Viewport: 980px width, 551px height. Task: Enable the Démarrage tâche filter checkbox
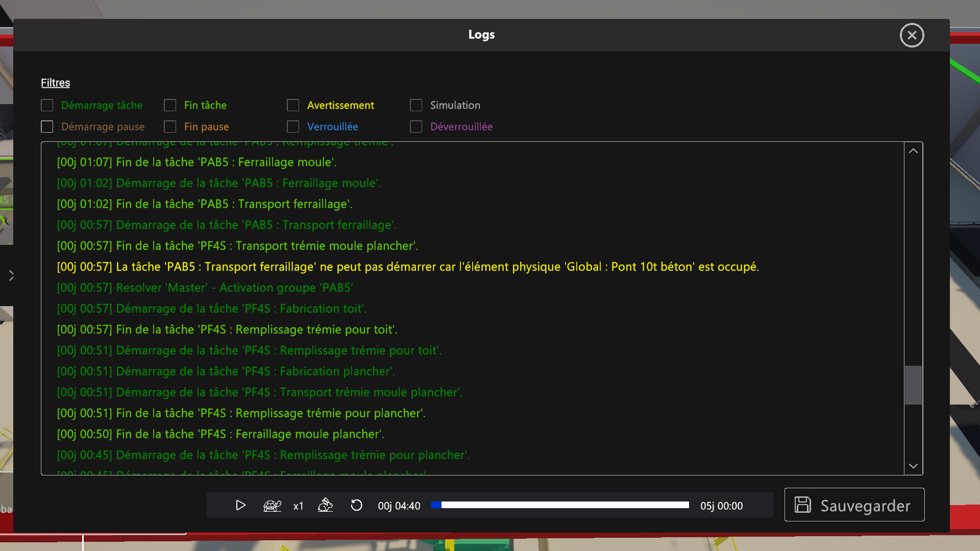pos(47,105)
